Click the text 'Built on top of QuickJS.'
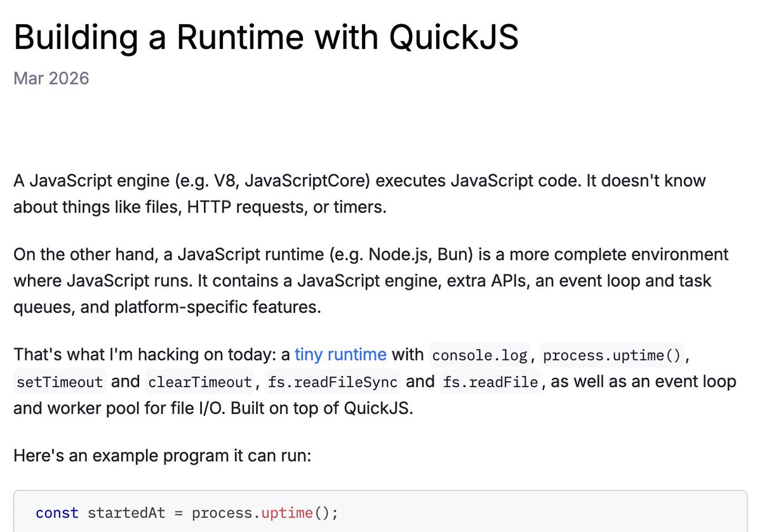Image resolution: width=762 pixels, height=532 pixels. point(322,408)
